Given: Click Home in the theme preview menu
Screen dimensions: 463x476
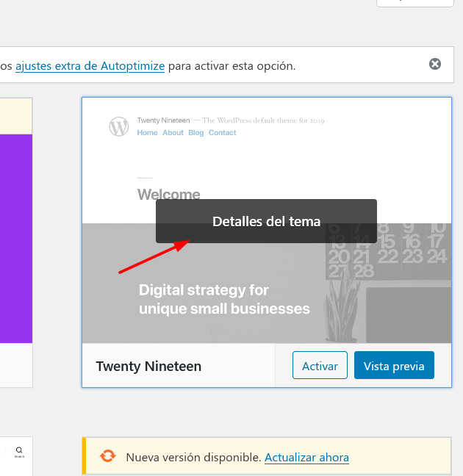Looking at the screenshot, I should pyautogui.click(x=147, y=133).
